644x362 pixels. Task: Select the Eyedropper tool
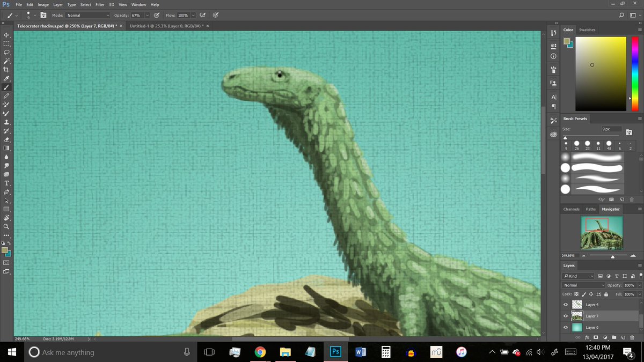coord(6,78)
